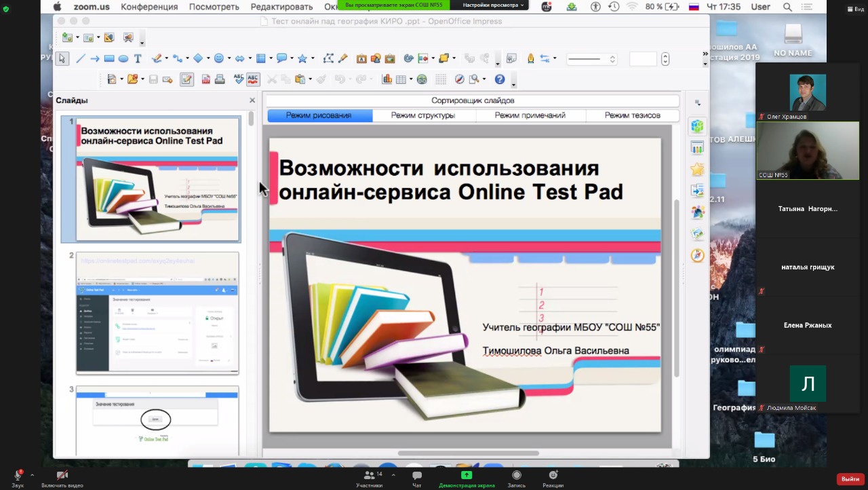Open the Конференция menu
This screenshot has width=868, height=490.
coord(149,7)
